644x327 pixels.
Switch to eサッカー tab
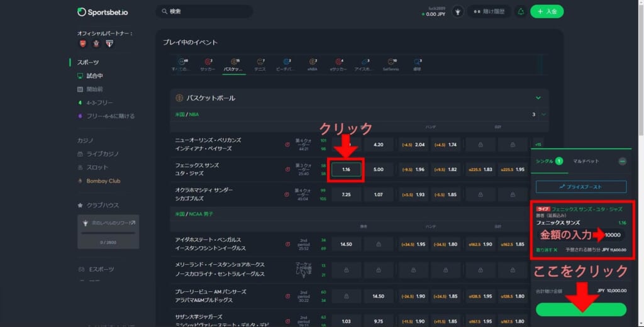(x=338, y=65)
